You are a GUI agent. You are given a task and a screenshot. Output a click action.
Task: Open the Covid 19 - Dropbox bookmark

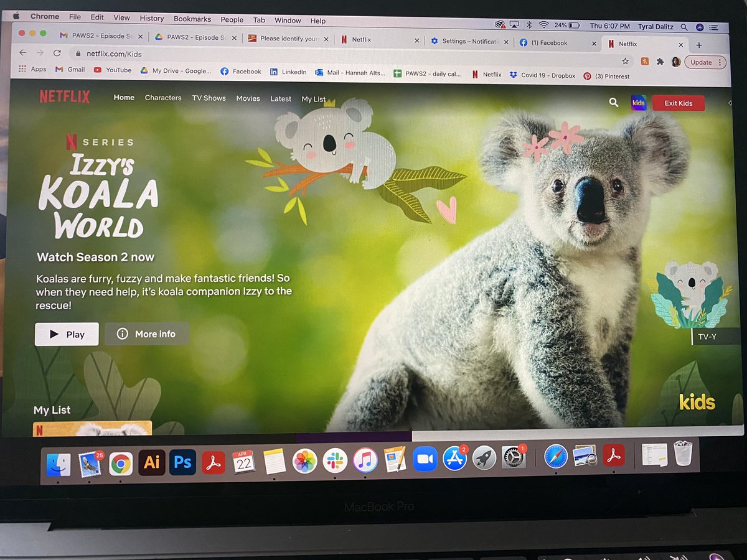pyautogui.click(x=542, y=75)
